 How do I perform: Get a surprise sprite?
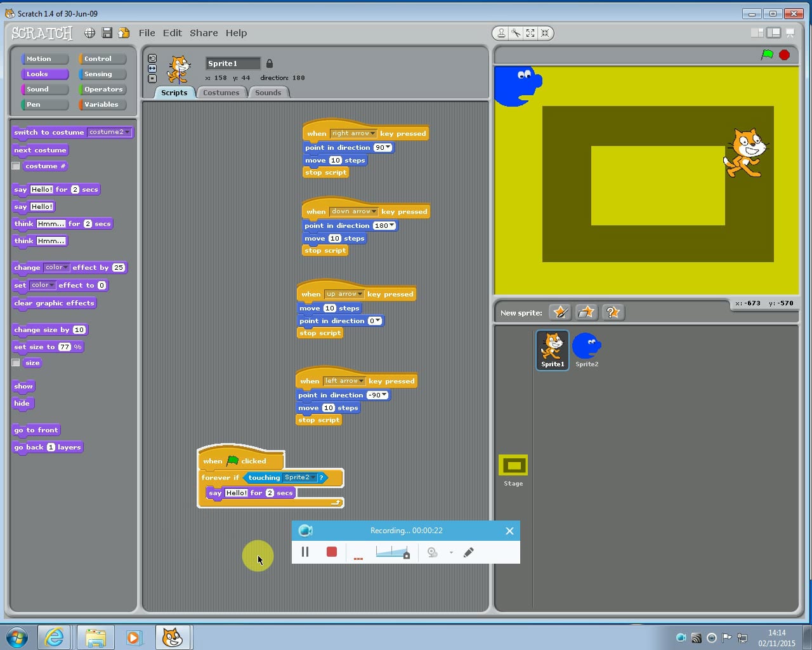click(x=612, y=312)
